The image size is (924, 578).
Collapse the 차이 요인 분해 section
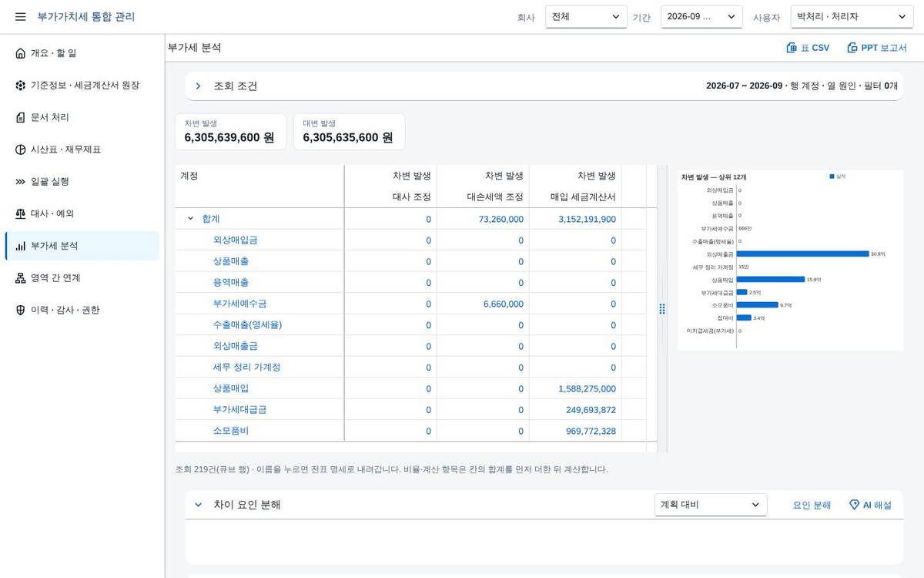point(198,505)
